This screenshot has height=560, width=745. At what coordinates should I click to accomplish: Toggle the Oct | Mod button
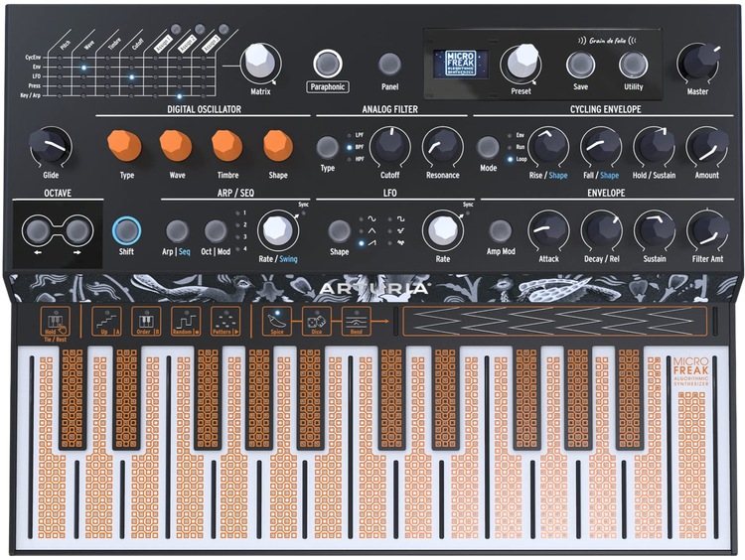[216, 231]
